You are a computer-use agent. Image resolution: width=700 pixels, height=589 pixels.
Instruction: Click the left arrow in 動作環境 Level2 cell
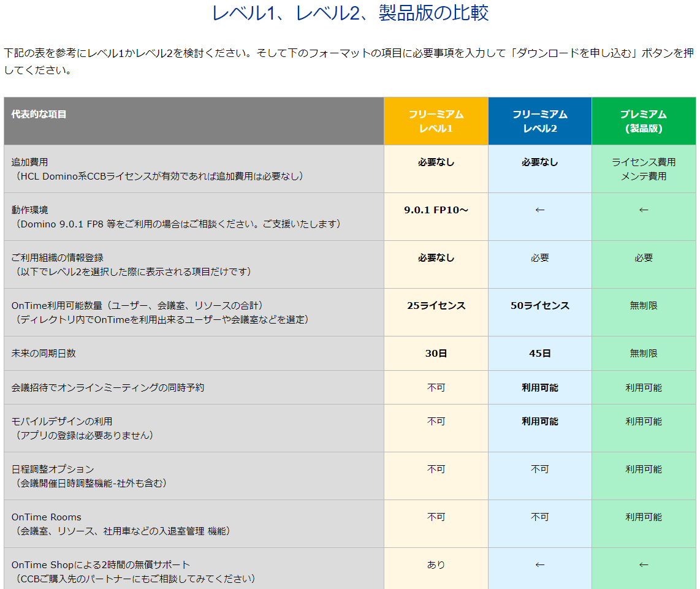pyautogui.click(x=540, y=210)
